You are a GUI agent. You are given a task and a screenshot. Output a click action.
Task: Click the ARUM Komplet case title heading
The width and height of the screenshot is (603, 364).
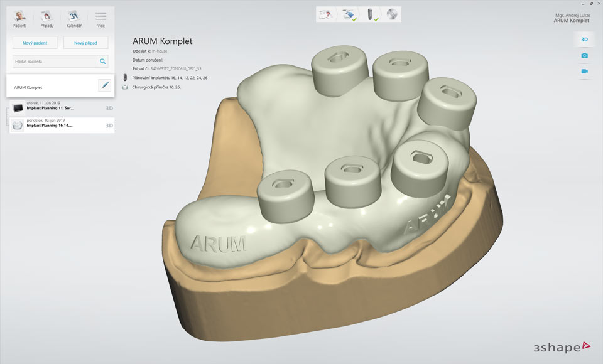pyautogui.click(x=162, y=41)
